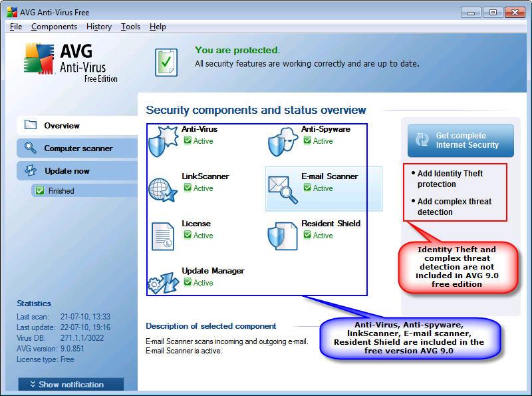
Task: Open the File menu
Action: pyautogui.click(x=16, y=27)
